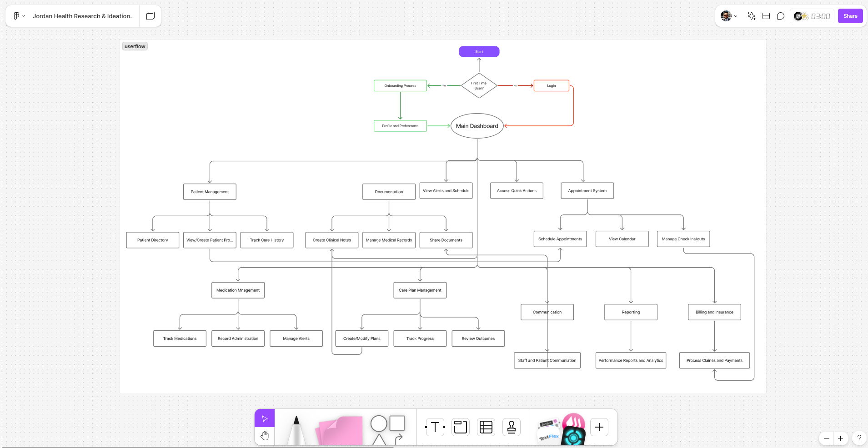Select the Patient Management box

point(210,192)
